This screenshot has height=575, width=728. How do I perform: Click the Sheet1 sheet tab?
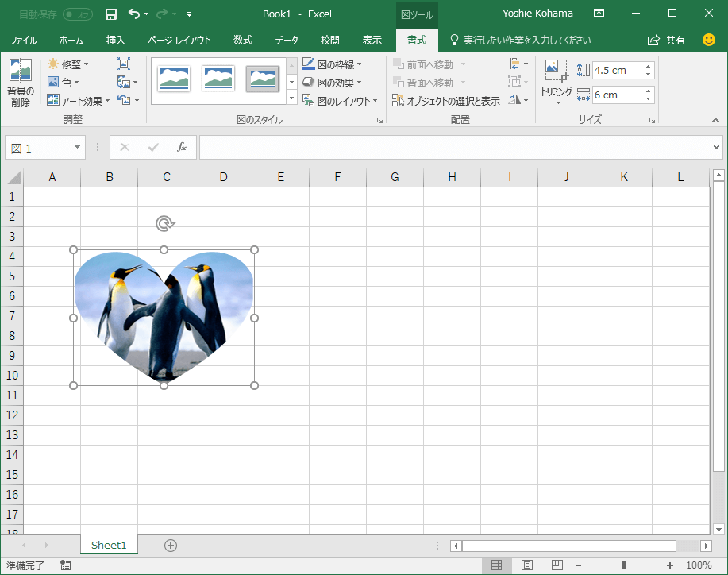[109, 545]
